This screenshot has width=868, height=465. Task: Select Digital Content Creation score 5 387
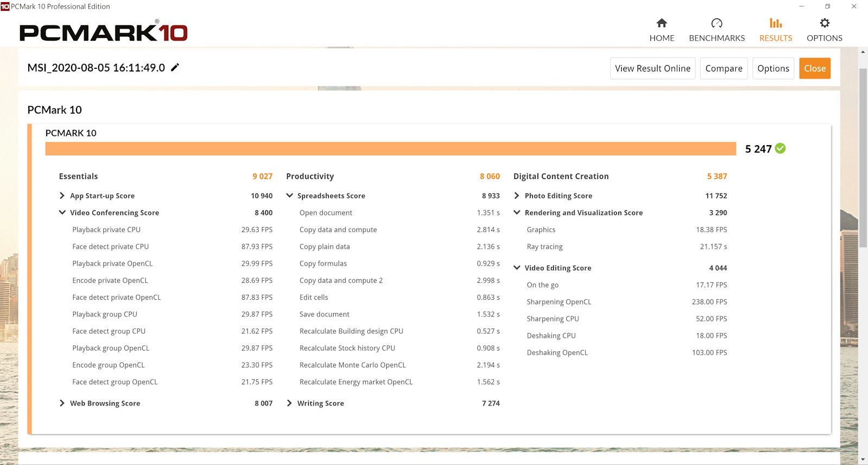[x=717, y=176]
